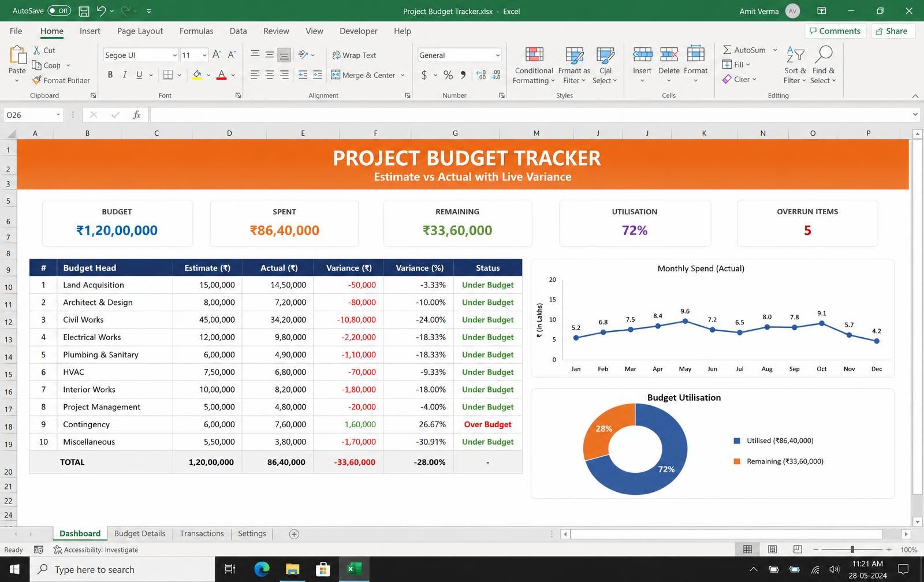Open AutoSum dropdown arrow

[x=775, y=50]
